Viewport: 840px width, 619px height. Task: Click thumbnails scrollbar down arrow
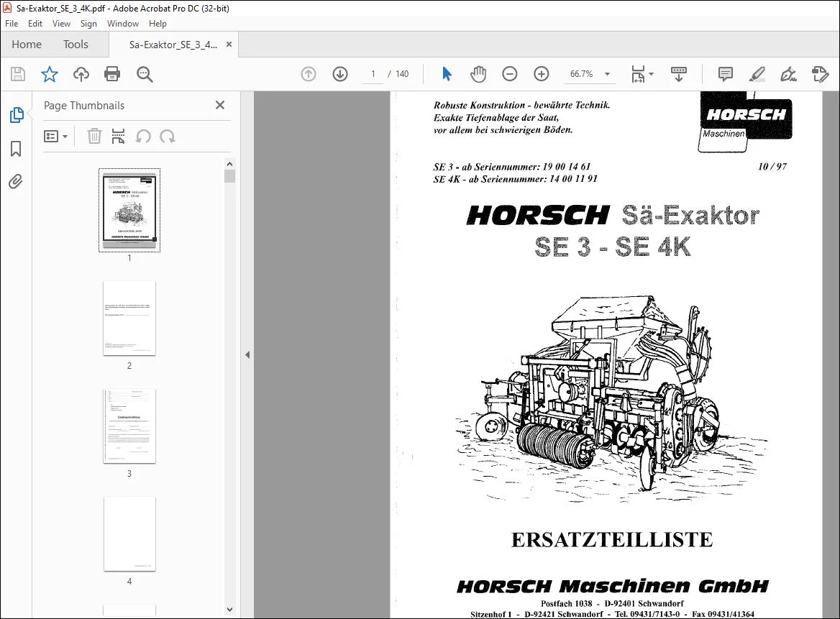pyautogui.click(x=230, y=610)
